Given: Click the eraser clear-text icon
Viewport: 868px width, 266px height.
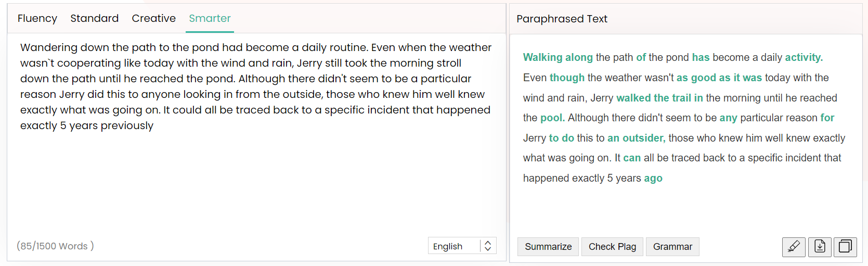Looking at the screenshot, I should 794,247.
